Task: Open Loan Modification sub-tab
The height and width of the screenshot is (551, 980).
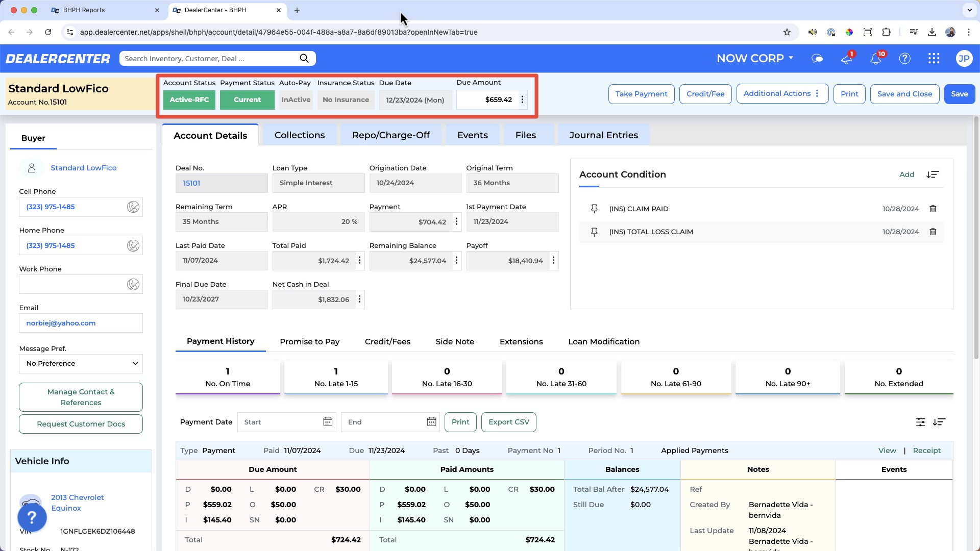Action: tap(604, 342)
